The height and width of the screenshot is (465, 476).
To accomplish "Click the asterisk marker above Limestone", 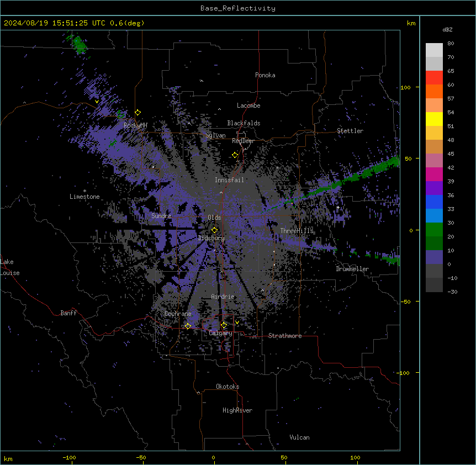I will tap(84, 191).
